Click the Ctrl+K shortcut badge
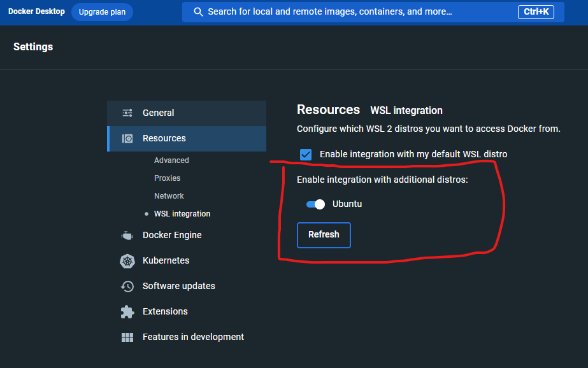Viewport: 588px width, 368px height. click(536, 11)
